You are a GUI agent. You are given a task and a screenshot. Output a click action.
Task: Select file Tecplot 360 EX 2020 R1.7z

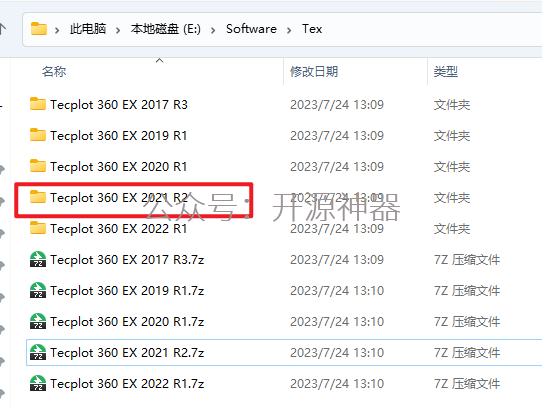127,322
